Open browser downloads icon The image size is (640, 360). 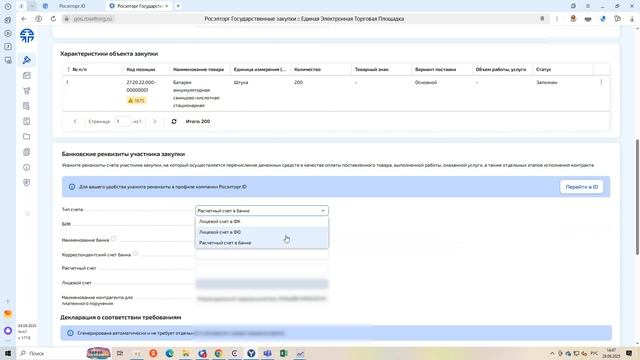(x=632, y=19)
